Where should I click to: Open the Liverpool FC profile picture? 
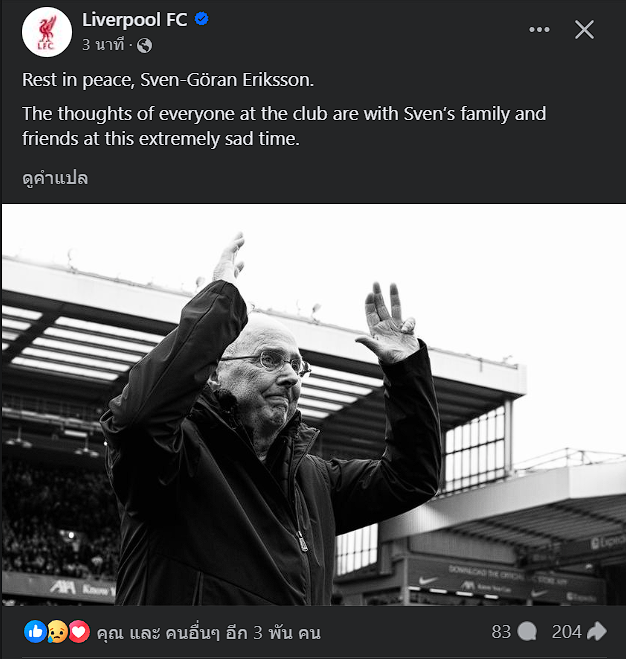coord(47,32)
